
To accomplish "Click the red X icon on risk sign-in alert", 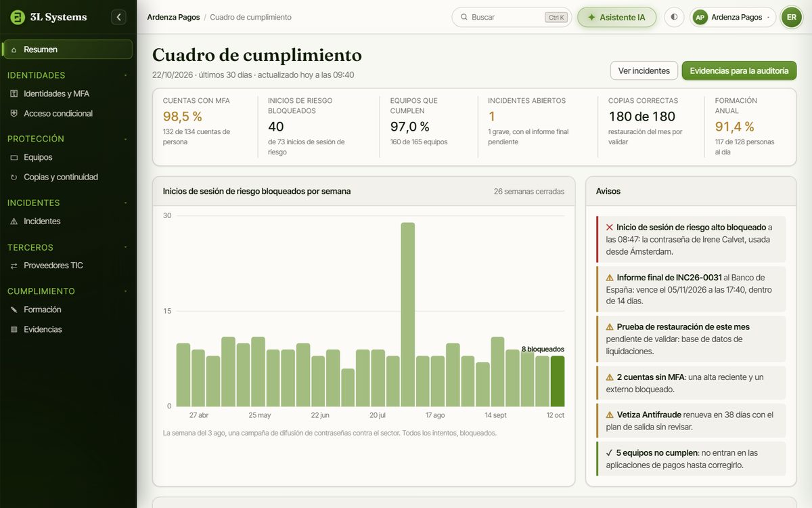I will point(609,228).
